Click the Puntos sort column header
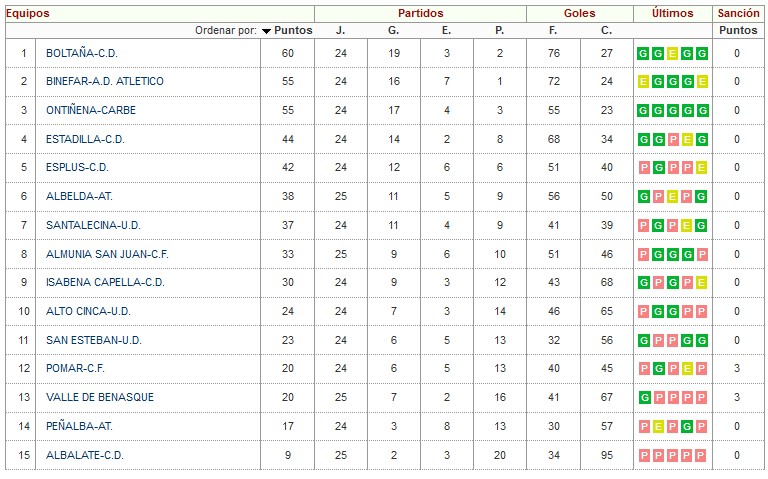Image resolution: width=768 pixels, height=479 pixels. pyautogui.click(x=293, y=30)
